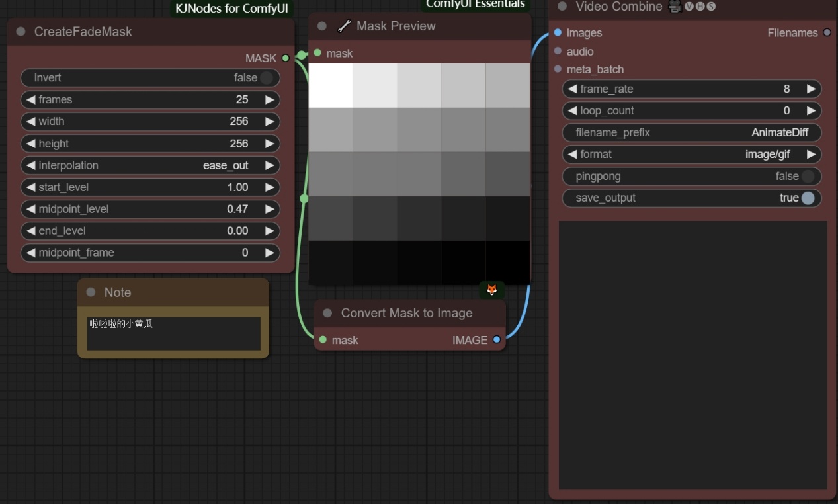Collapse the CreateFadeMask node via its dot
This screenshot has width=838, height=504.
(x=21, y=32)
